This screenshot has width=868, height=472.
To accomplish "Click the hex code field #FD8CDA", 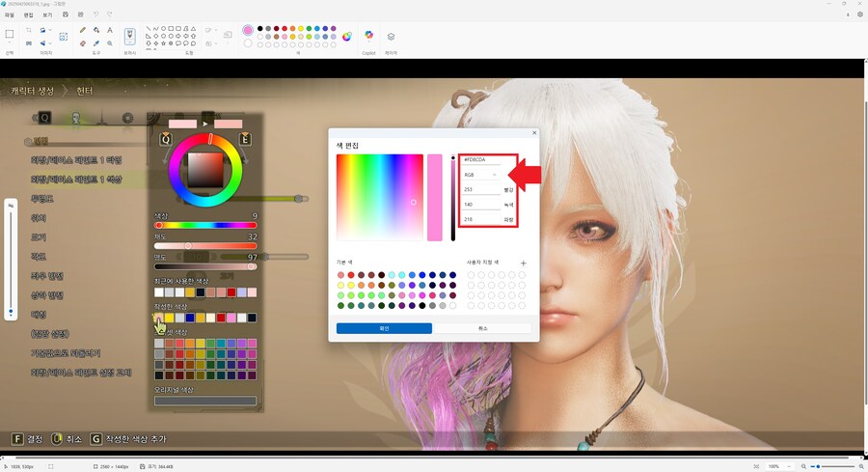I will pyautogui.click(x=480, y=159).
